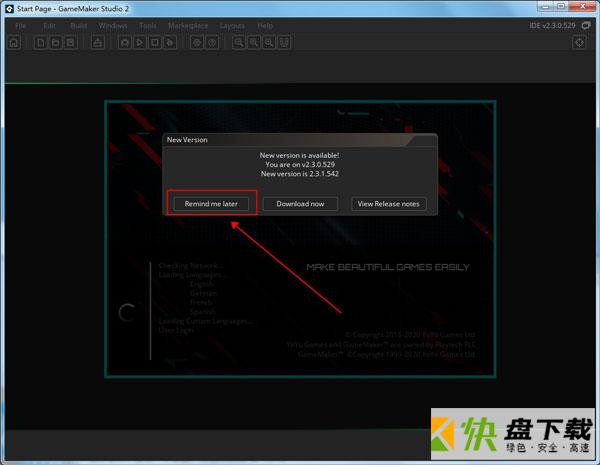Open the target manager icon at toolbar right

(x=579, y=42)
